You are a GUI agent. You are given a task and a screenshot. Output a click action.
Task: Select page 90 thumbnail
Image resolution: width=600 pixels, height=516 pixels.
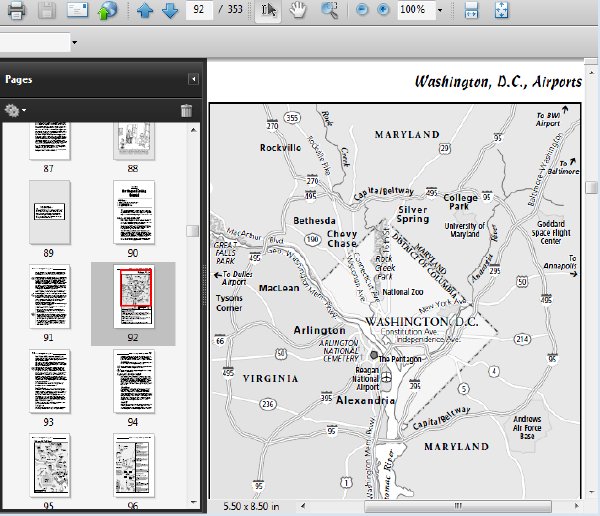pyautogui.click(x=134, y=212)
